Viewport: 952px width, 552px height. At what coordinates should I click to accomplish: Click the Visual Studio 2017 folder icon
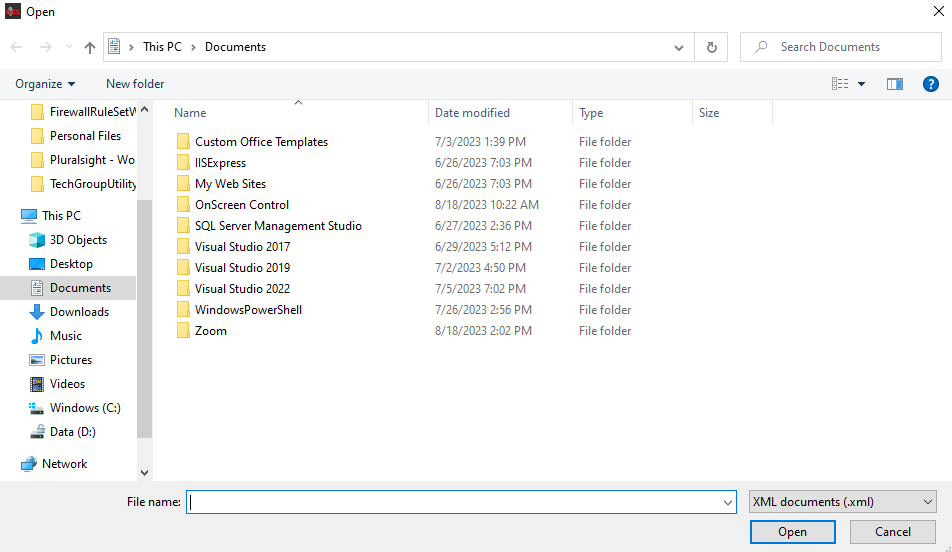[183, 247]
